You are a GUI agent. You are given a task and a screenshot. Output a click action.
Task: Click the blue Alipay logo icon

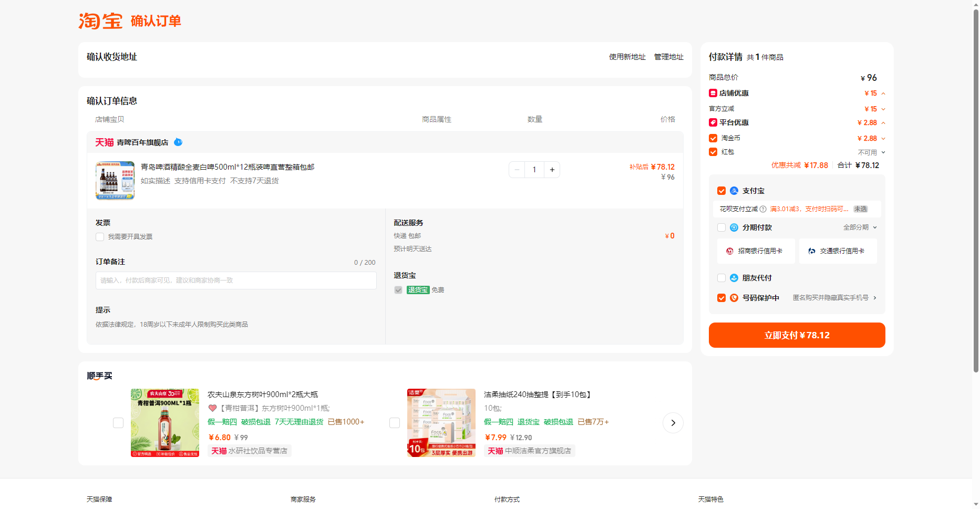click(734, 191)
